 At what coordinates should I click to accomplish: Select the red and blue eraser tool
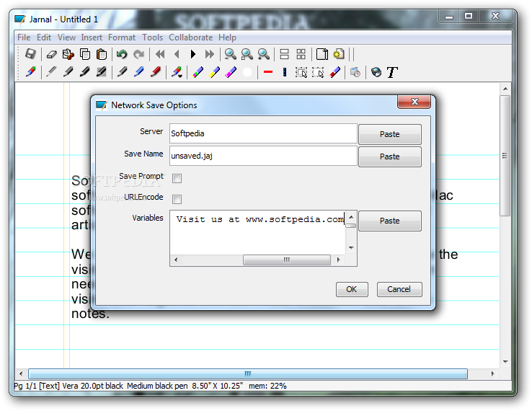tap(334, 72)
